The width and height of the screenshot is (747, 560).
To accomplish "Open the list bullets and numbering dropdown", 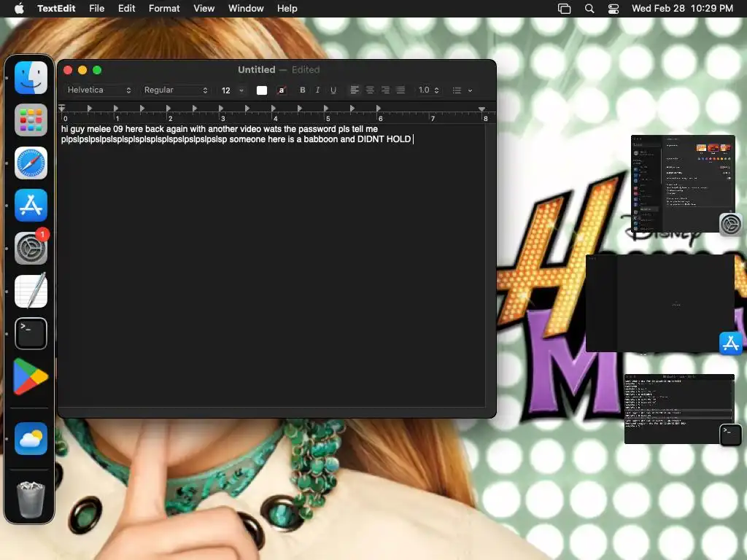I will point(462,90).
